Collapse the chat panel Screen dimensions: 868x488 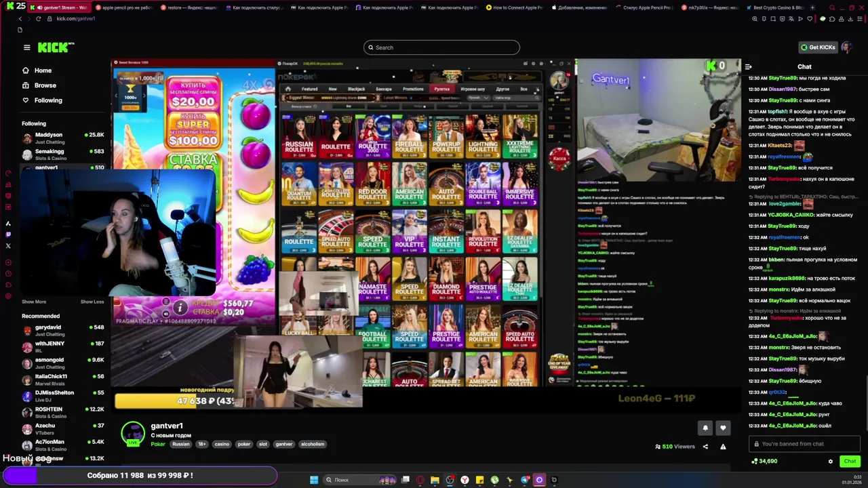(748, 66)
